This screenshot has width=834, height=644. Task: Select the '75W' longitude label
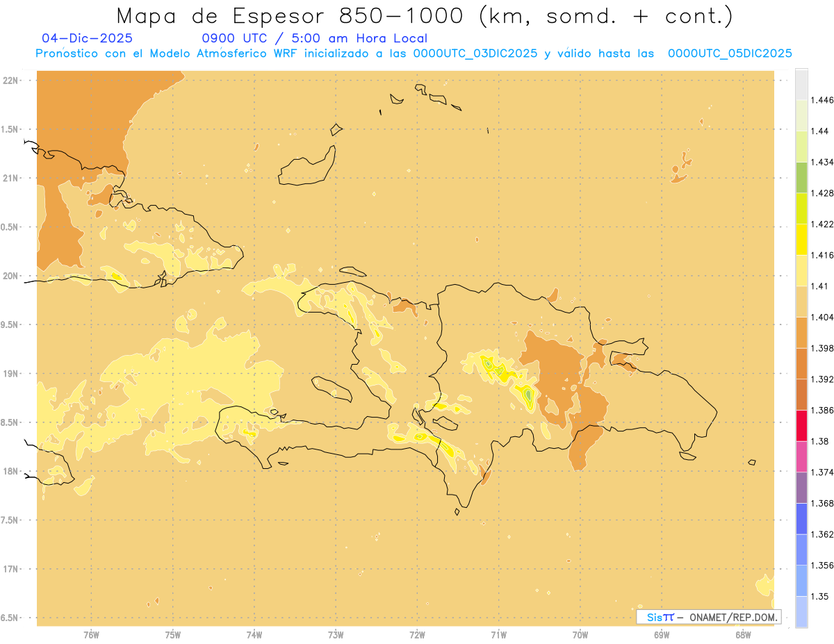(173, 635)
